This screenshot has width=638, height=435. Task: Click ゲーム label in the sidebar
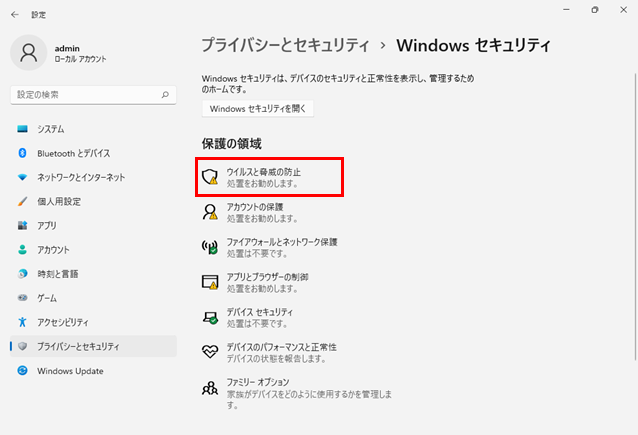(47, 298)
